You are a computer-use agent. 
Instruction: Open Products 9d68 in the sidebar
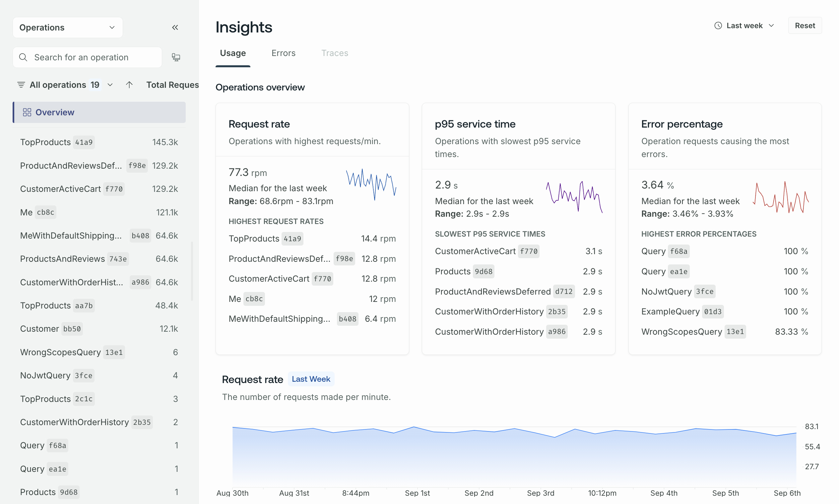(x=99, y=492)
